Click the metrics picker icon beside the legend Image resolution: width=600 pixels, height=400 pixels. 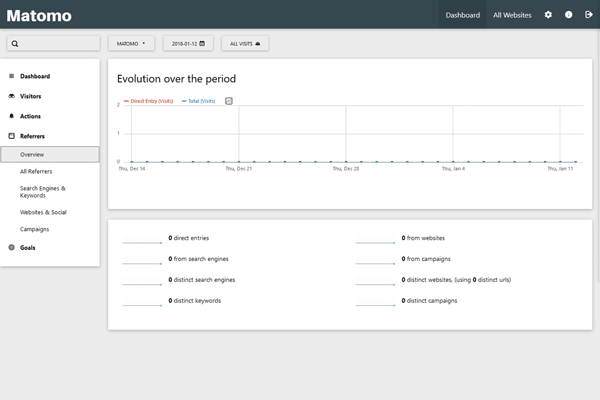[x=229, y=101]
